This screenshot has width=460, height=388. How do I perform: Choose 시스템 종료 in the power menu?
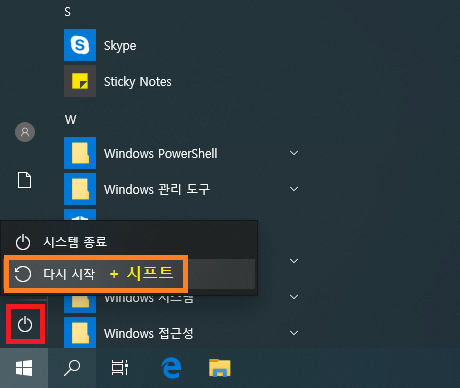pyautogui.click(x=129, y=242)
